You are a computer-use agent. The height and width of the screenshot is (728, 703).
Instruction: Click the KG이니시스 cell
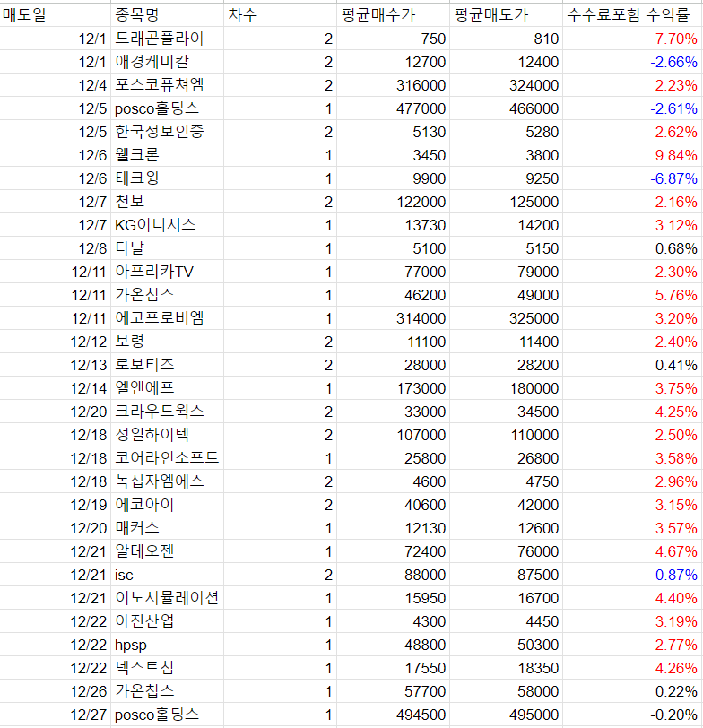167,225
